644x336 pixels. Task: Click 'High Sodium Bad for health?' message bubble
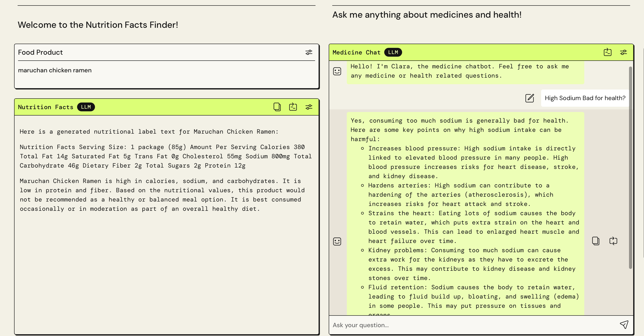pyautogui.click(x=585, y=98)
